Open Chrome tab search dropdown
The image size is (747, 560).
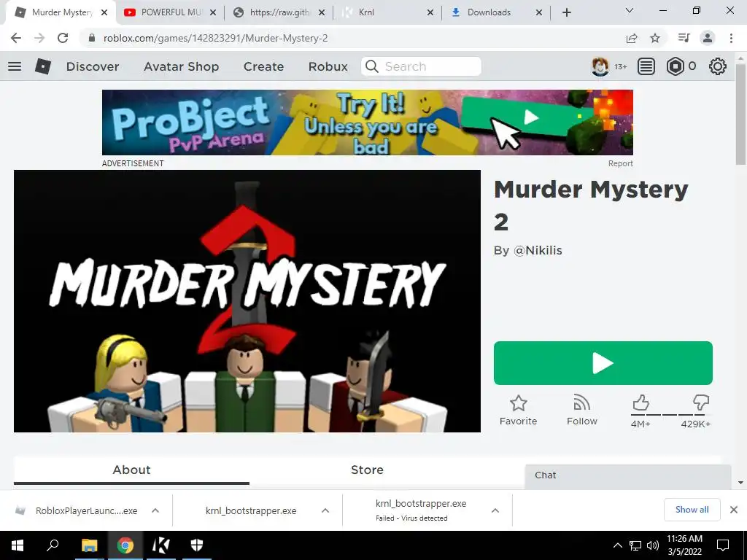[x=630, y=10]
